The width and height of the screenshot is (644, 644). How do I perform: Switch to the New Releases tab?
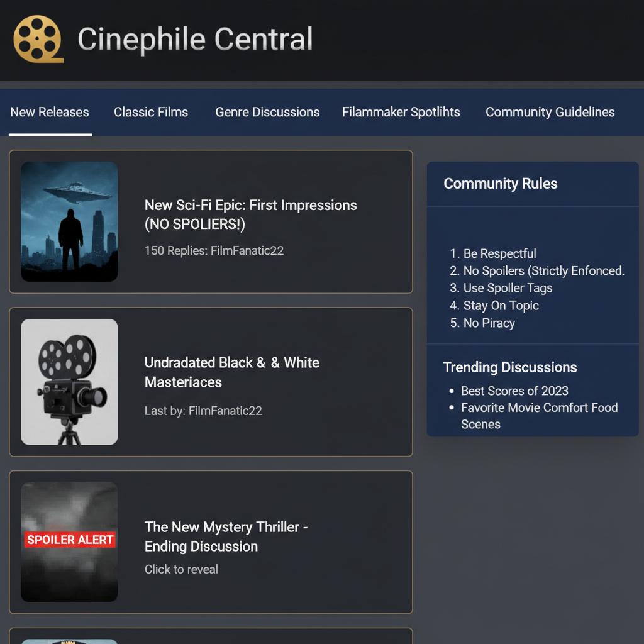[x=50, y=113]
